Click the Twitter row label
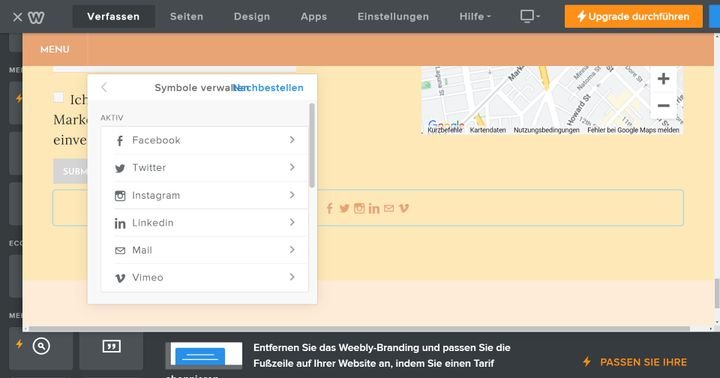The width and height of the screenshot is (720, 378). (149, 168)
